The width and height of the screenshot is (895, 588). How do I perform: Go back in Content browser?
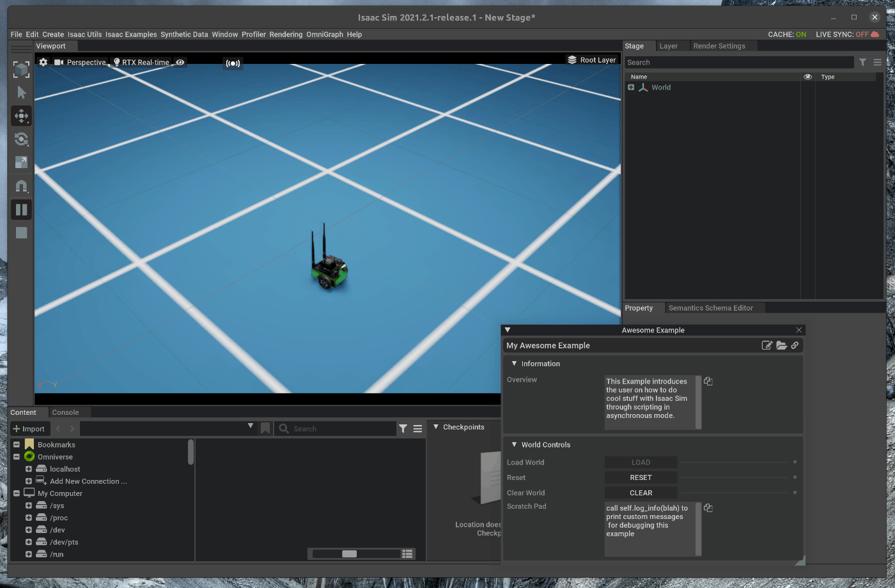click(x=58, y=428)
